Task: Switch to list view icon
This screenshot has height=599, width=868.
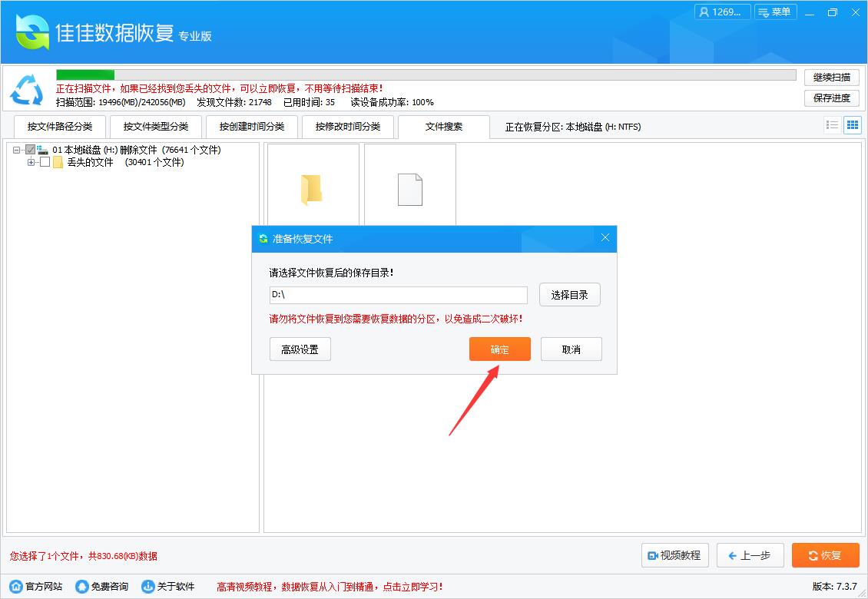Action: [832, 124]
